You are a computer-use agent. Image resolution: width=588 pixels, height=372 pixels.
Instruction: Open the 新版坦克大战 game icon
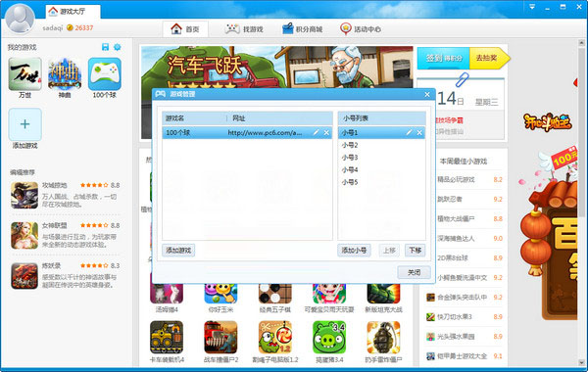[383, 294]
